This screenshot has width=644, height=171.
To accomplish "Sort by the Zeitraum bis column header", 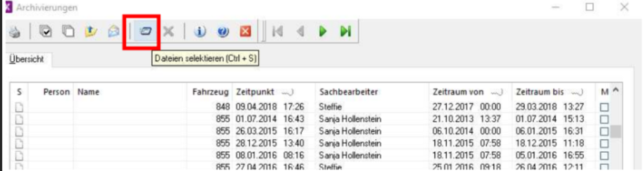I will [x=540, y=92].
